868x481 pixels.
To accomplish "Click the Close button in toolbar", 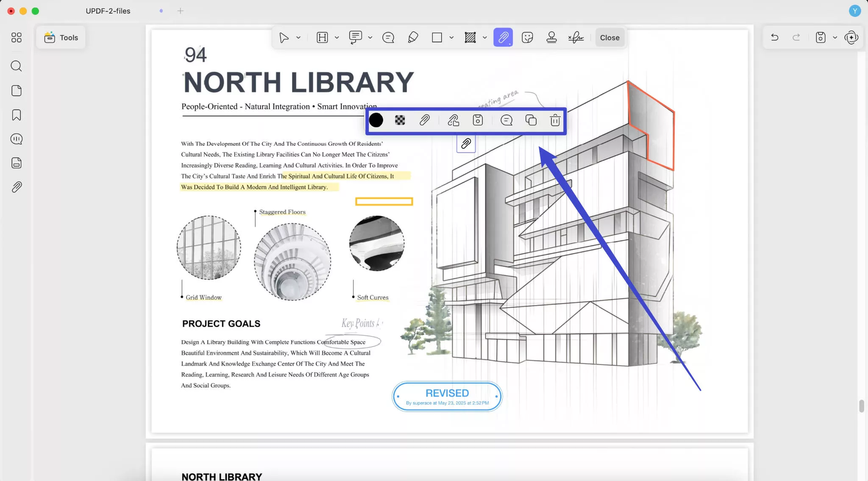I will click(x=609, y=38).
